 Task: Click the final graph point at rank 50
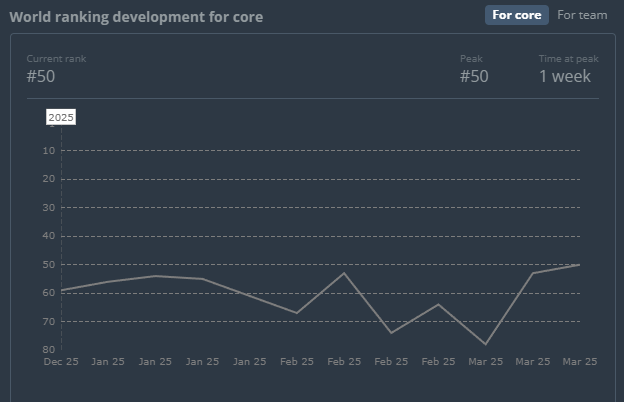[x=579, y=265]
